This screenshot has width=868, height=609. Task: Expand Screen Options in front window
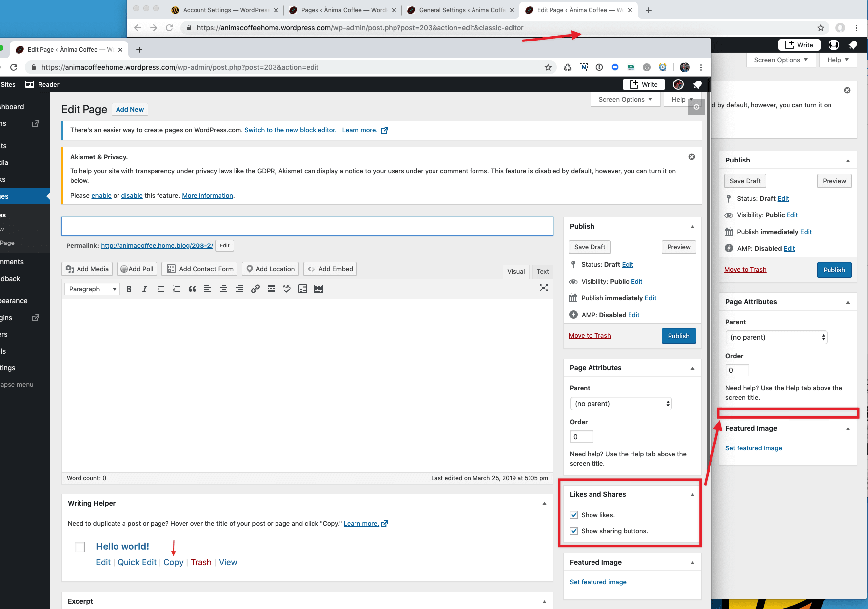pyautogui.click(x=625, y=99)
